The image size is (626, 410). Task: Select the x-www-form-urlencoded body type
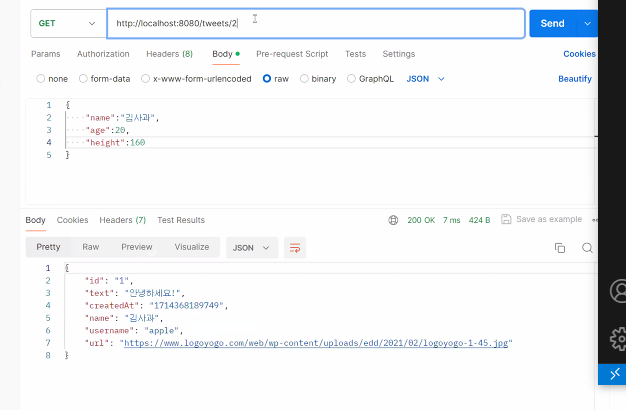pos(146,79)
